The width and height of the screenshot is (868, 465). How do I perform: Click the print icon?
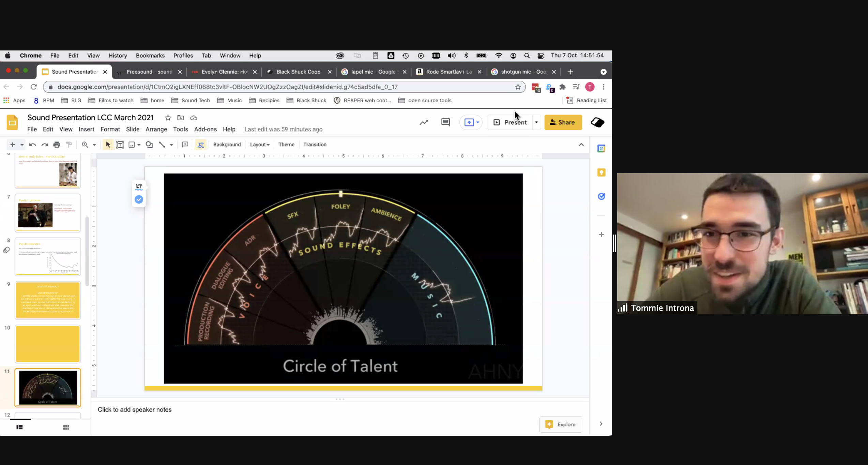click(57, 145)
